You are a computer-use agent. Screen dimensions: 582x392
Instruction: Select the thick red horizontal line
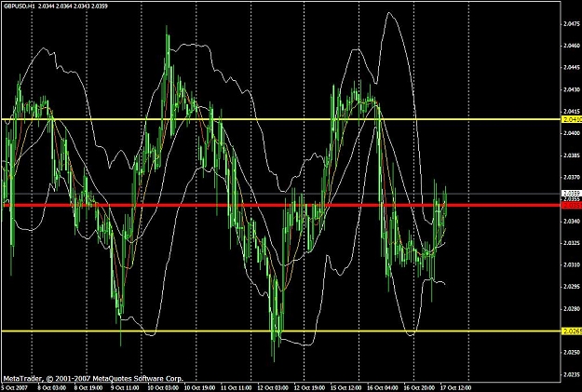pyautogui.click(x=282, y=205)
